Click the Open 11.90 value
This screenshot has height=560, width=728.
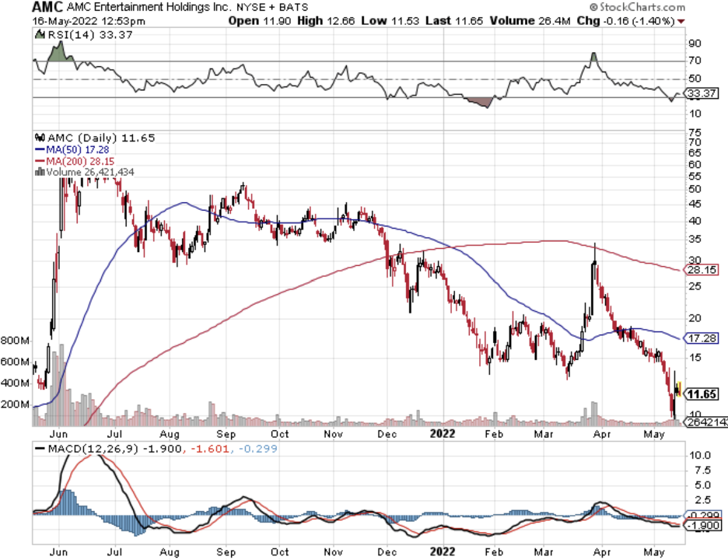pos(260,21)
